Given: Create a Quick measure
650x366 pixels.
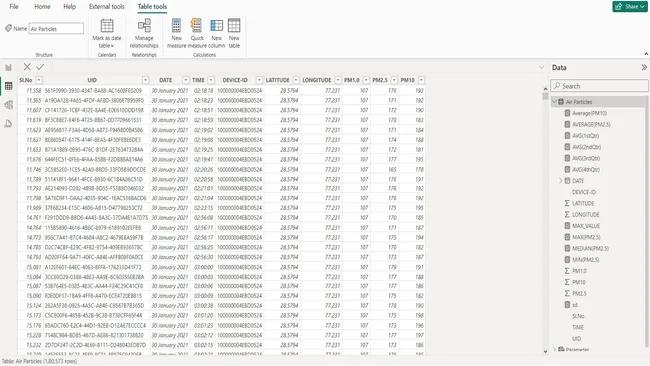Looking at the screenshot, I should 197,33.
